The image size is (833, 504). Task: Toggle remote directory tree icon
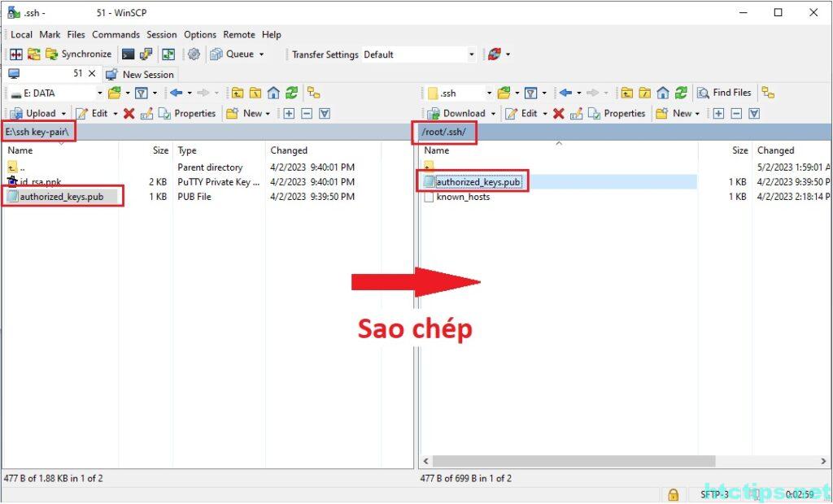768,93
